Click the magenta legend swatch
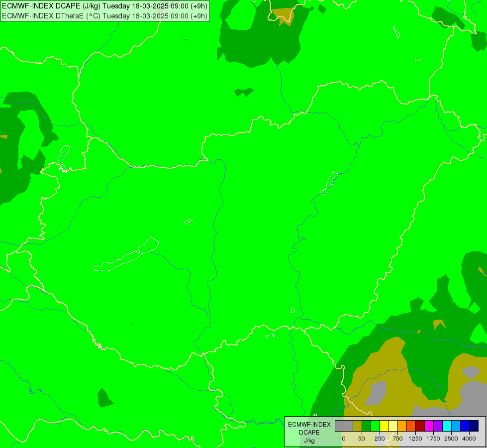487x448 pixels. pyautogui.click(x=429, y=426)
